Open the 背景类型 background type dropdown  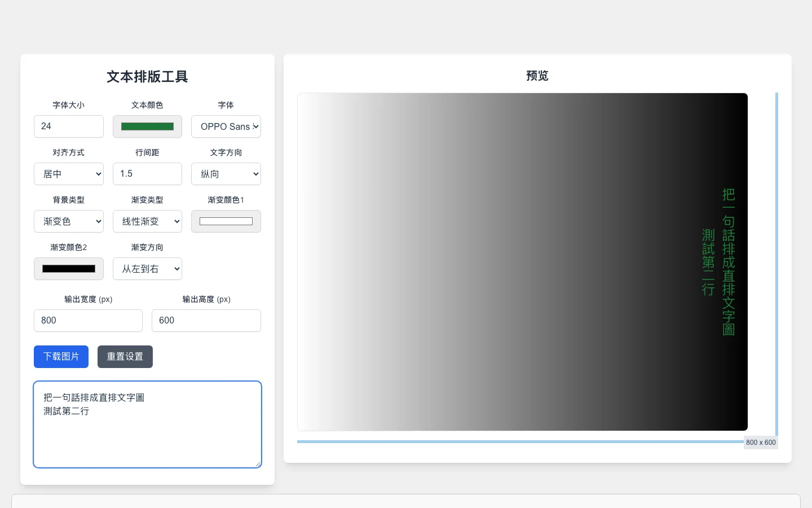tap(69, 221)
